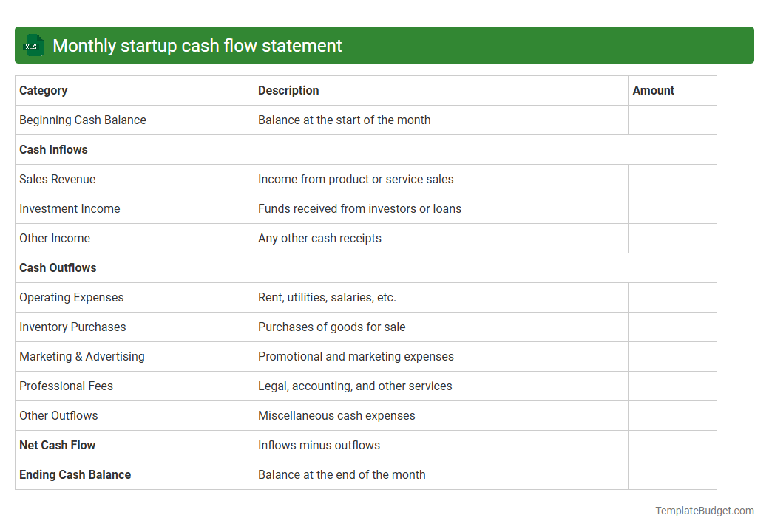The height and width of the screenshot is (532, 769).
Task: Click the Net Cash Flow amount cell
Action: [671, 445]
